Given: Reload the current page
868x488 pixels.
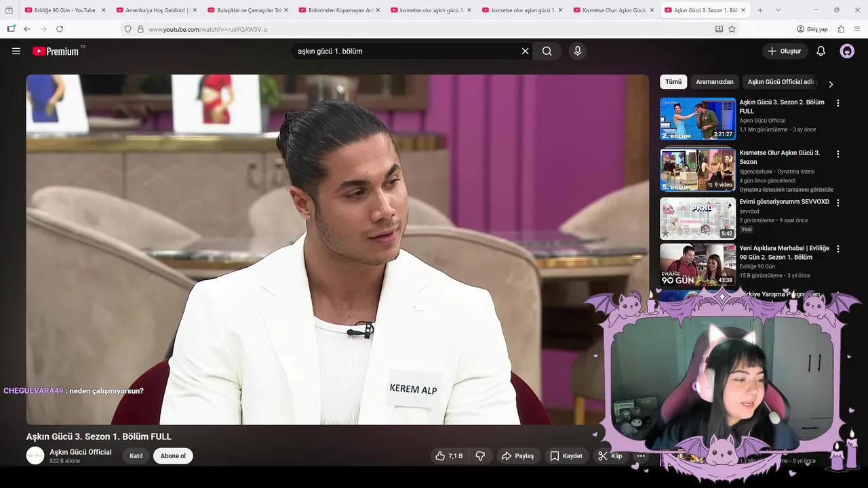Looking at the screenshot, I should pyautogui.click(x=60, y=29).
